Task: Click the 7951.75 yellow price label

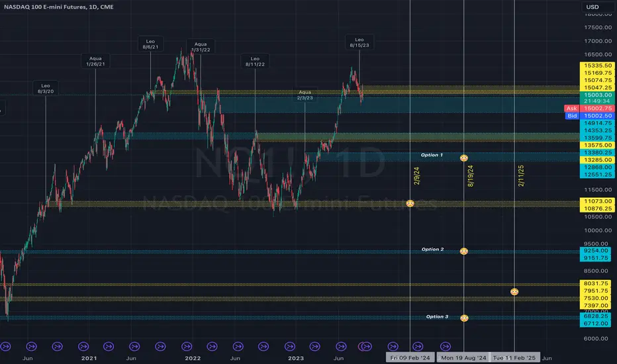Action: (x=595, y=291)
